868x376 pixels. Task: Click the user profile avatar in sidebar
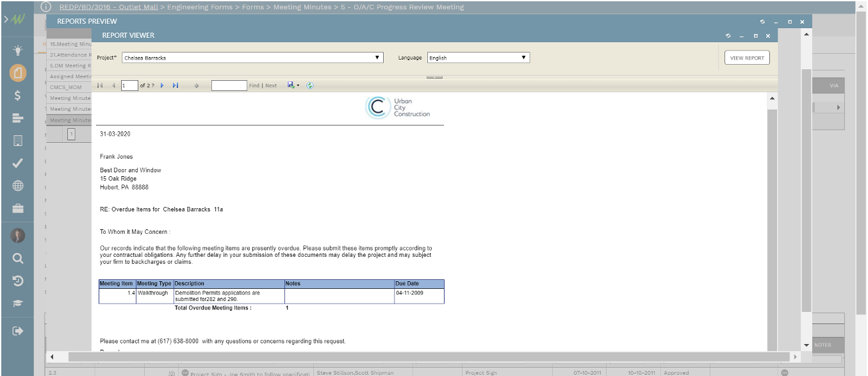coord(18,236)
